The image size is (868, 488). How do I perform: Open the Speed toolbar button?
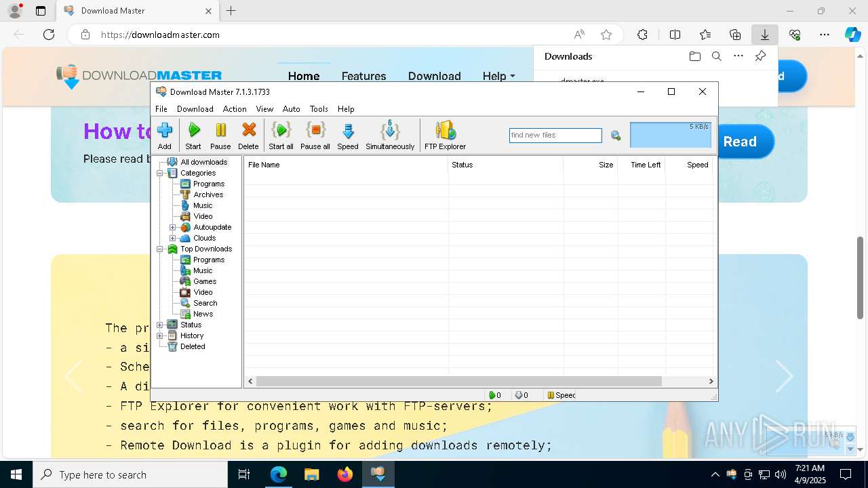point(348,136)
